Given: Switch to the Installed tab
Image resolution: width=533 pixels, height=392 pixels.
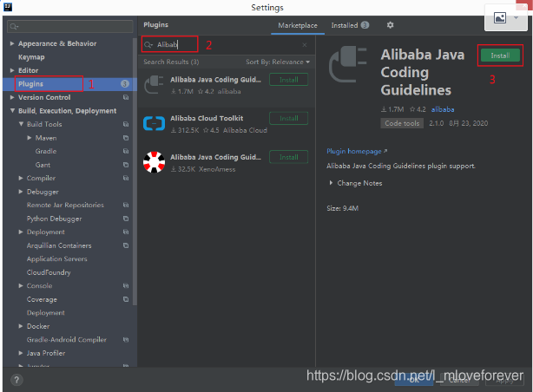Looking at the screenshot, I should [350, 25].
